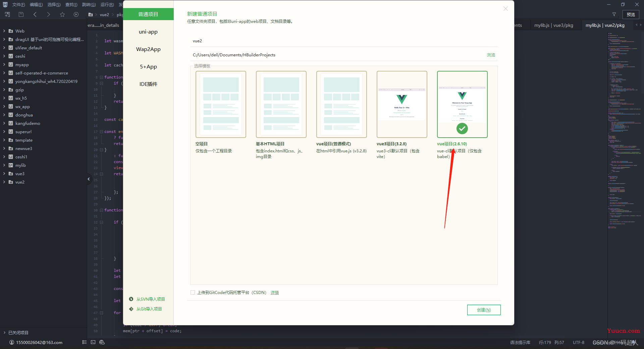Collapse the sidebar with the arrow handle
This screenshot has width=644, height=349.
[89, 179]
